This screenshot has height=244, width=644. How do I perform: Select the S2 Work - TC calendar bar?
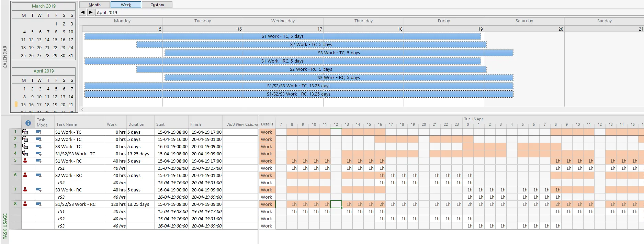point(311,44)
